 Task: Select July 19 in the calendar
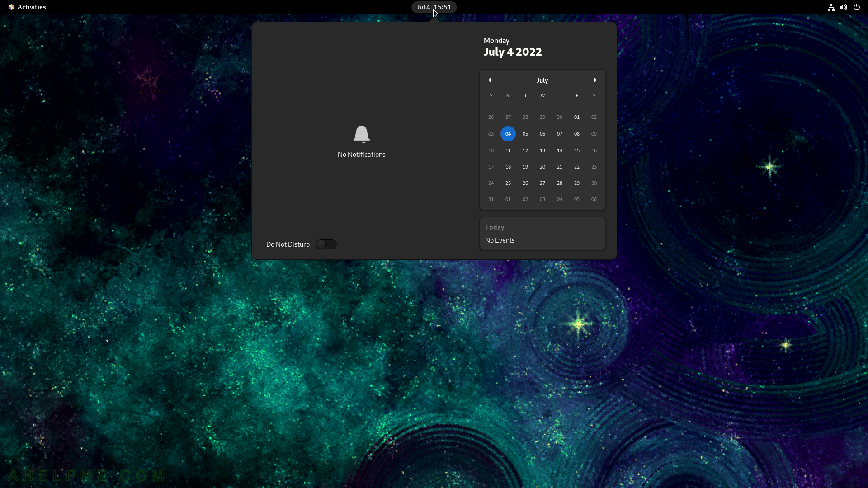pos(525,167)
